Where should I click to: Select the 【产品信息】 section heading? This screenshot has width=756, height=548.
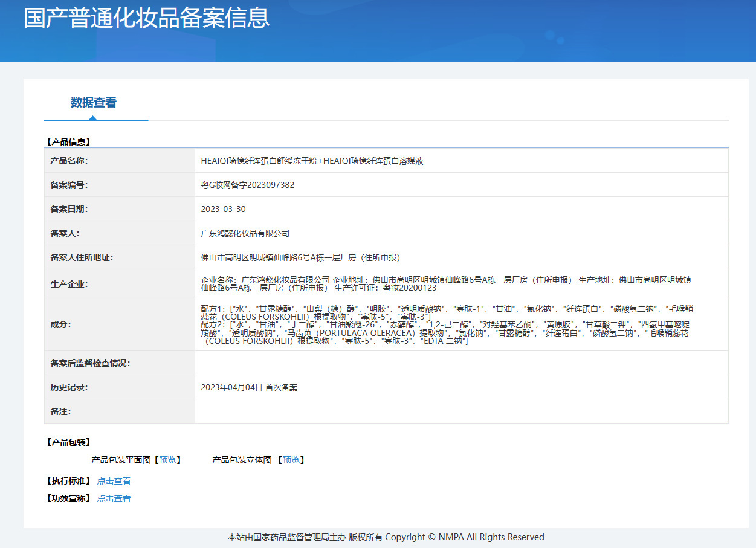click(68, 142)
